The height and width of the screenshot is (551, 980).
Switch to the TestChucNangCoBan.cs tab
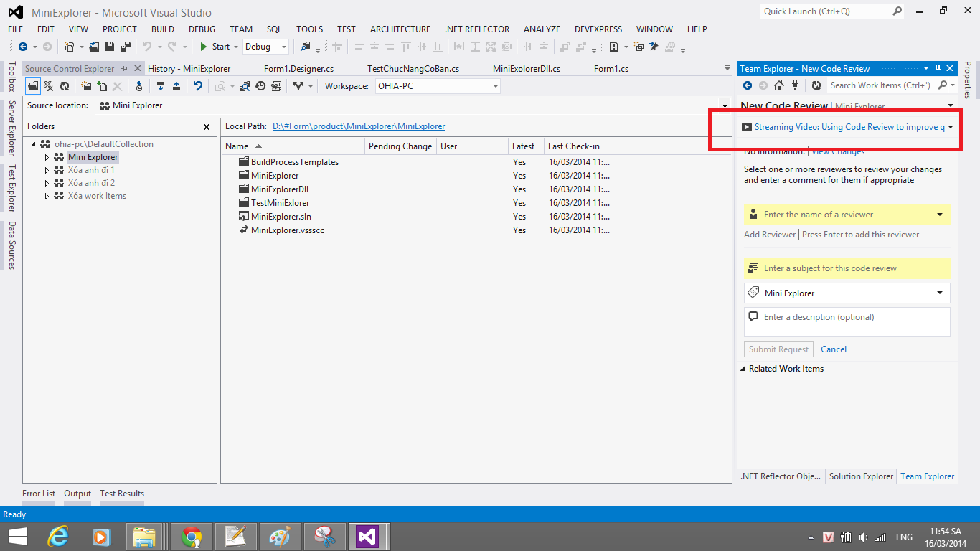[x=413, y=69]
